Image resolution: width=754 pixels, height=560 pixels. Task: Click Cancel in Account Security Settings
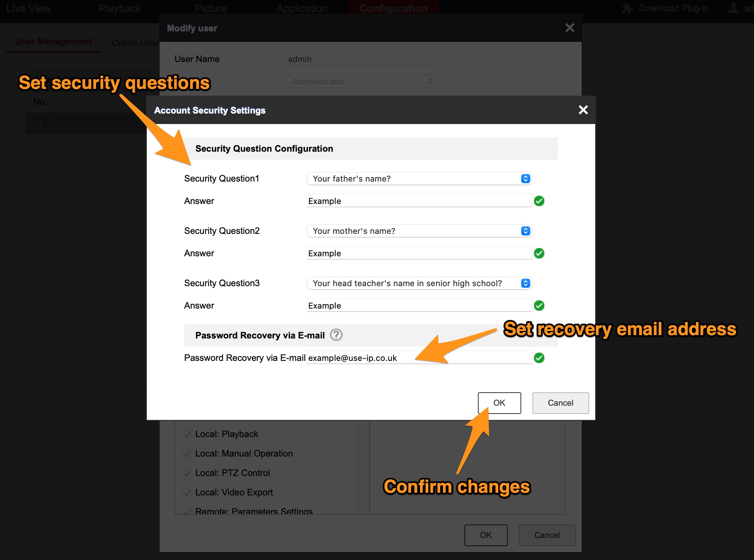[x=560, y=403]
